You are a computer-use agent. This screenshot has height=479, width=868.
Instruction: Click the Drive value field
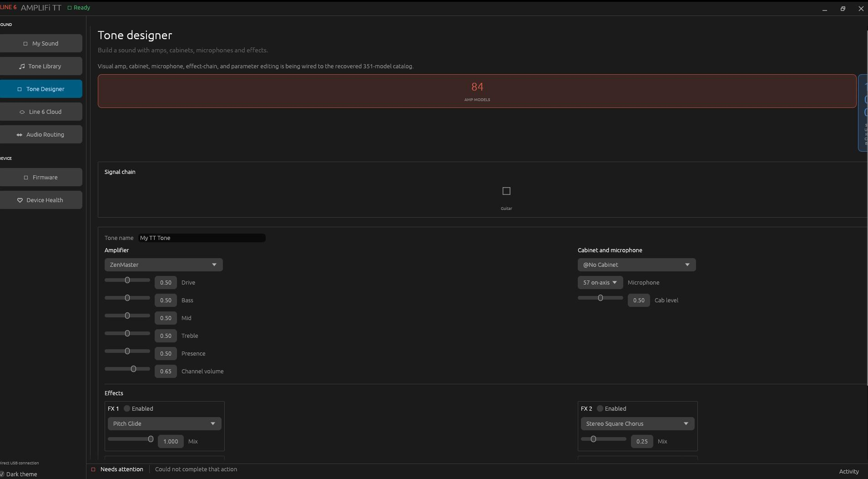tap(166, 282)
